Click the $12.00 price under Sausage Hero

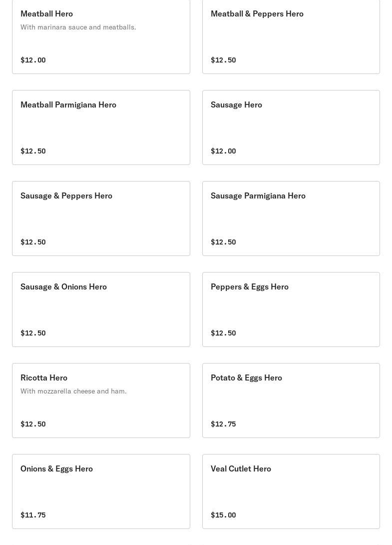[223, 151]
